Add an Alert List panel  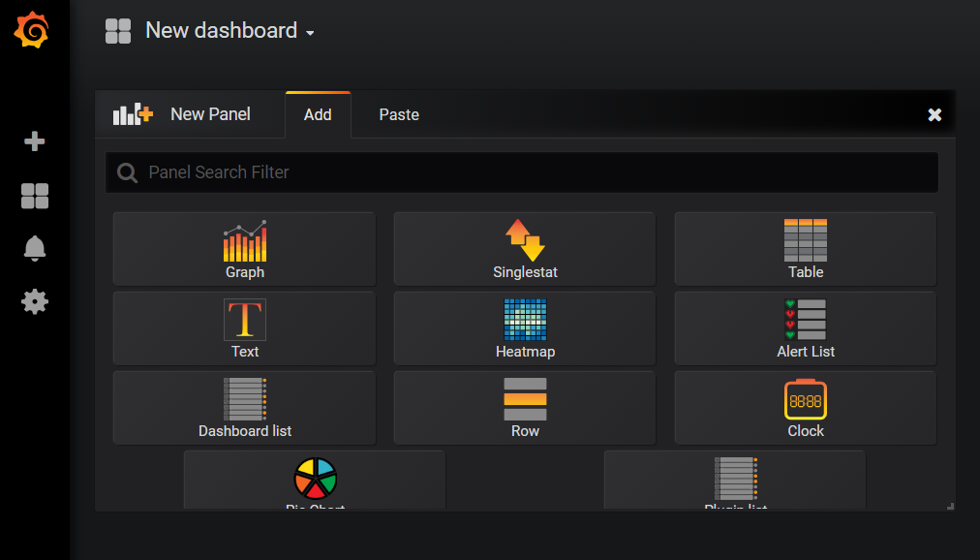click(x=806, y=328)
